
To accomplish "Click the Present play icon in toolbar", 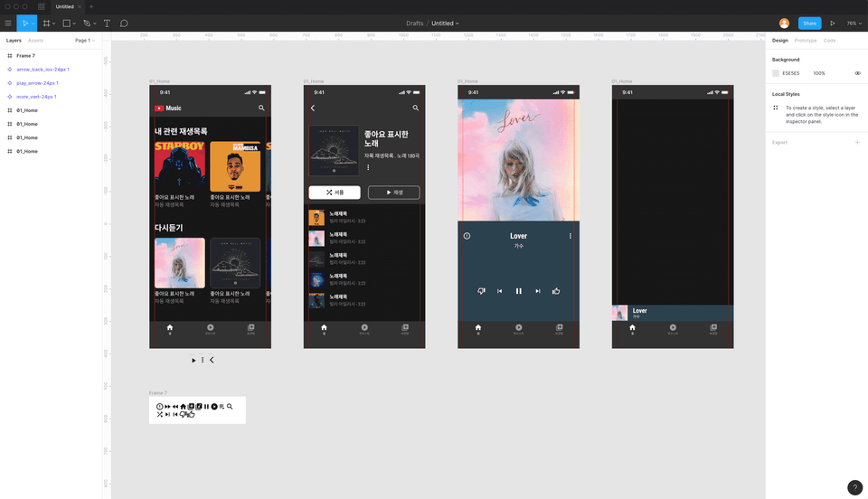I will 832,24.
